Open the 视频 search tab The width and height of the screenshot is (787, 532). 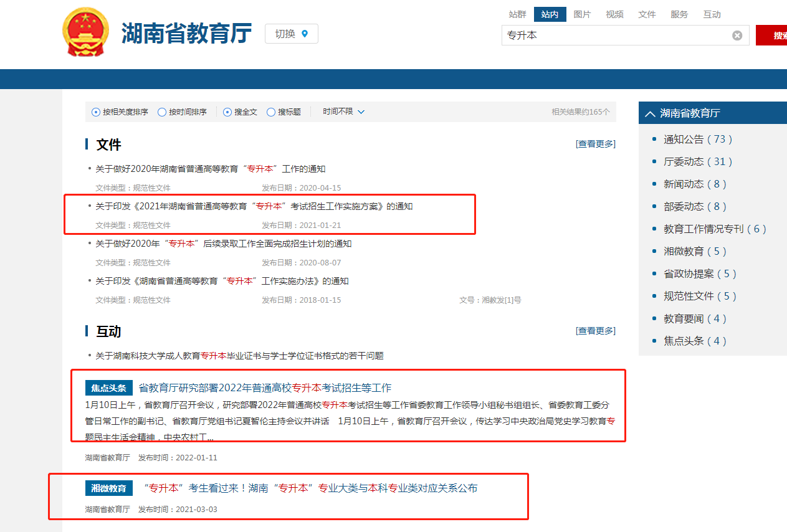[614, 14]
